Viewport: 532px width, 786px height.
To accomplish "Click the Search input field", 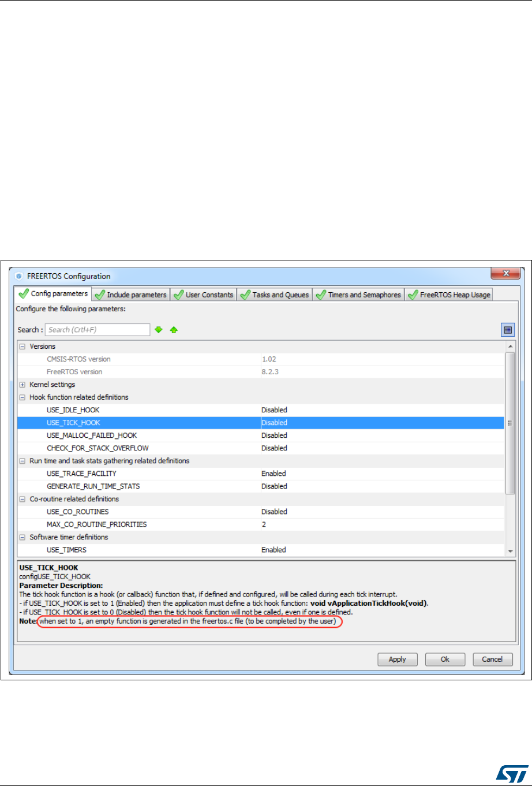I will click(98, 330).
